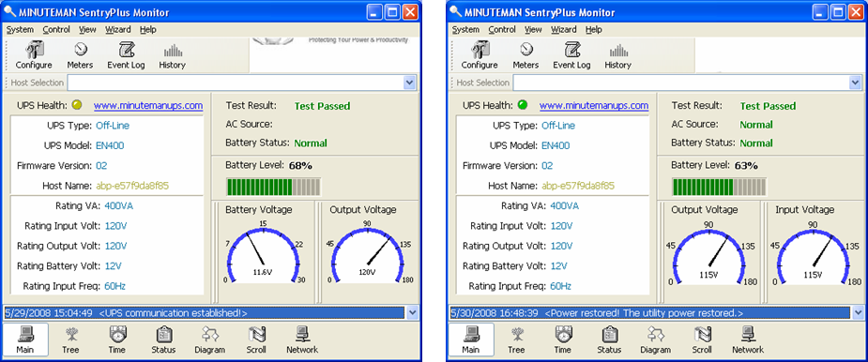Click the Rating Battery Volt 12V value in right window
Image resolution: width=868 pixels, height=362 pixels.
pos(558,265)
